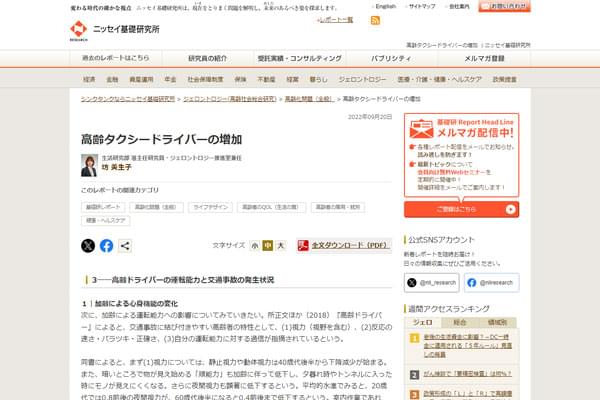Click the 健康・ヘルスケア category tag
This screenshot has height=400, width=600.
105,220
